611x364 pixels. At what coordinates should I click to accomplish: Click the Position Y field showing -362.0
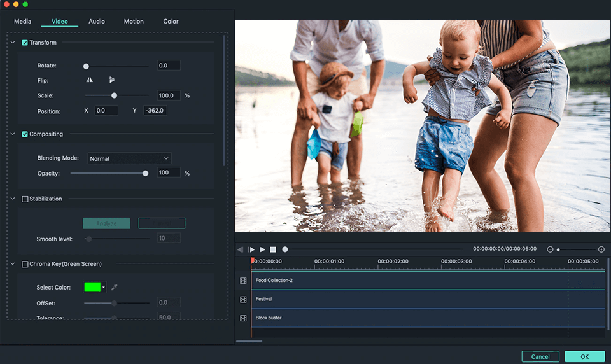[155, 110]
